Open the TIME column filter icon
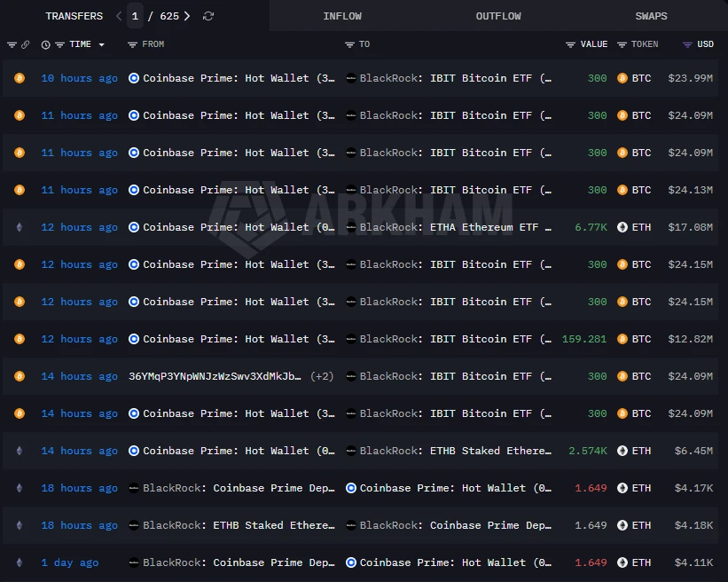728x582 pixels. (x=59, y=44)
